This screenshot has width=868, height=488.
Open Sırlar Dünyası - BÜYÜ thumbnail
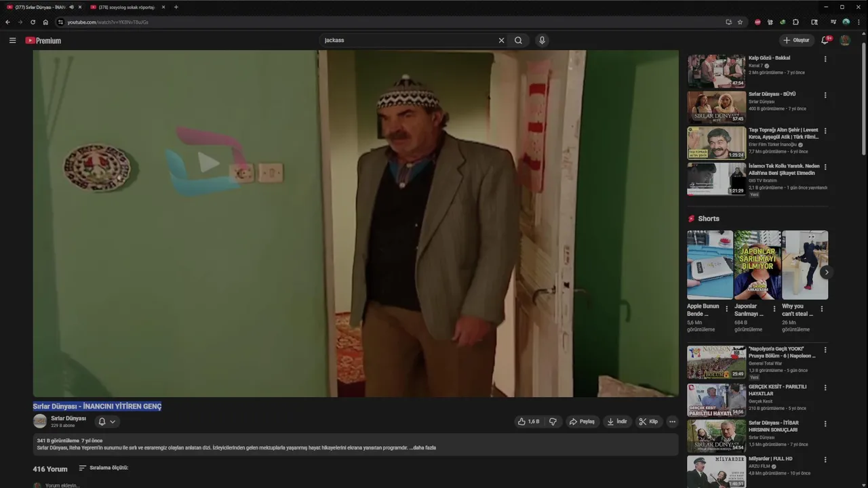pos(716,106)
